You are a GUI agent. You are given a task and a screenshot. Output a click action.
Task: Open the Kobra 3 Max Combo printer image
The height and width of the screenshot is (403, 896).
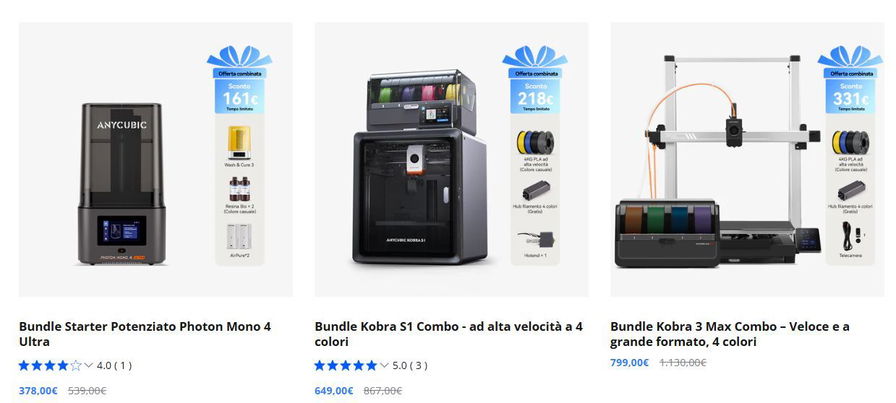(x=718, y=161)
